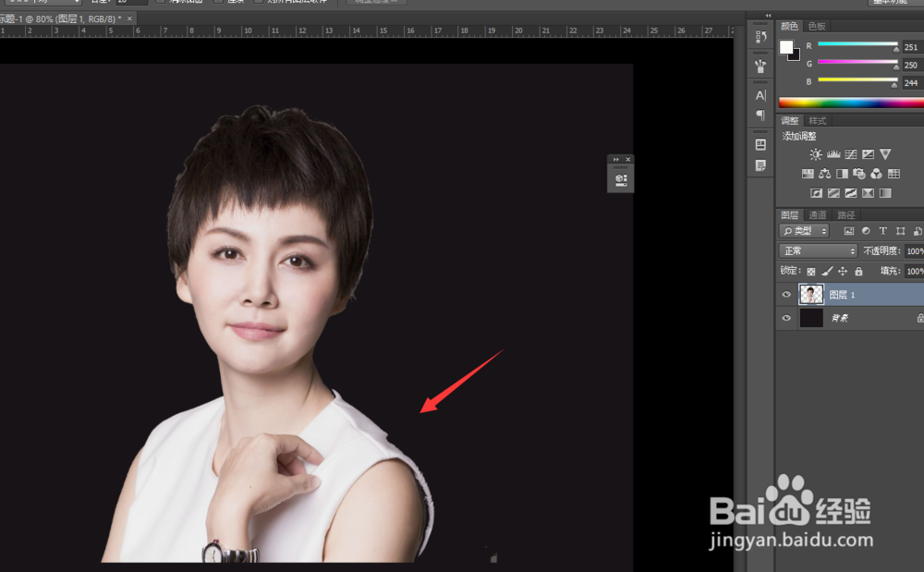Open the Paragraph panel dock icon
This screenshot has width=924, height=572.
[x=760, y=115]
